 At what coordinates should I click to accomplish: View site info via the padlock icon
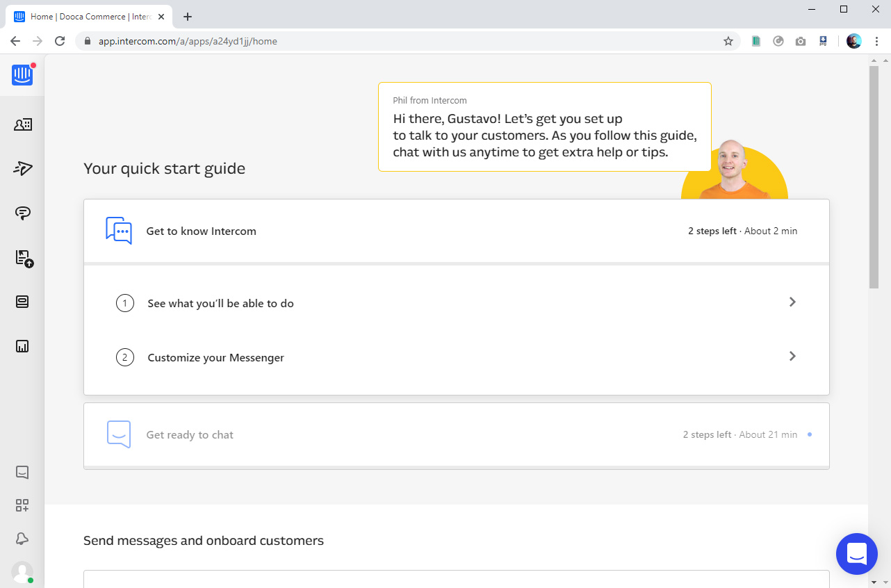click(88, 41)
